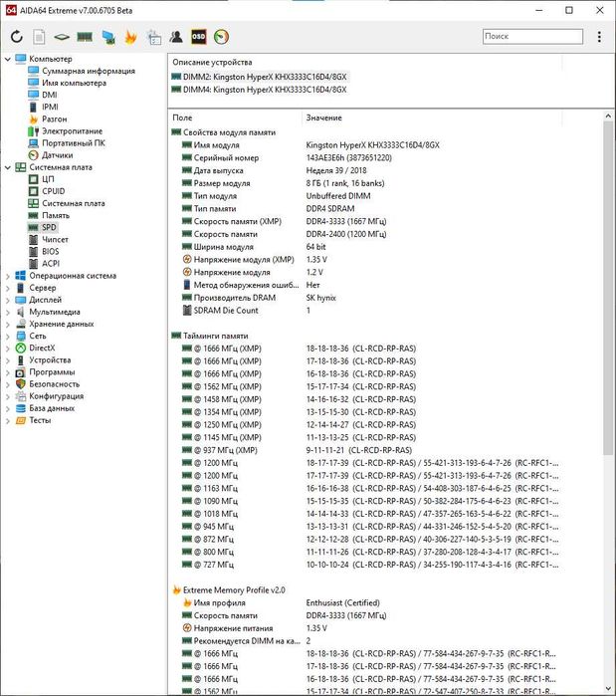Select the @ 727 МГц timing row

pyautogui.click(x=363, y=565)
